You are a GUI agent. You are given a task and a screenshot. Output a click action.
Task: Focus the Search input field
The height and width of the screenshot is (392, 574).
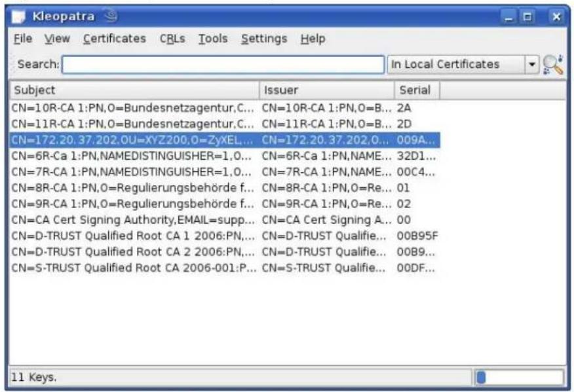click(223, 65)
